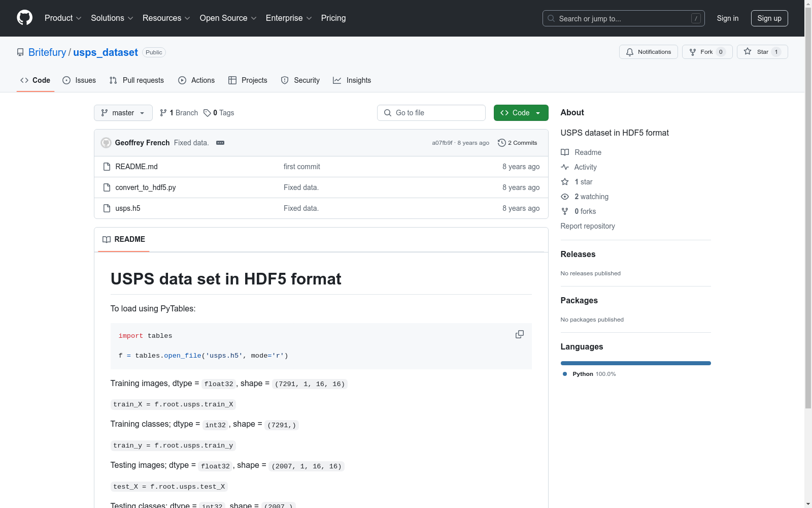This screenshot has width=812, height=508.
Task: Click the Readme link in About
Action: point(581,152)
